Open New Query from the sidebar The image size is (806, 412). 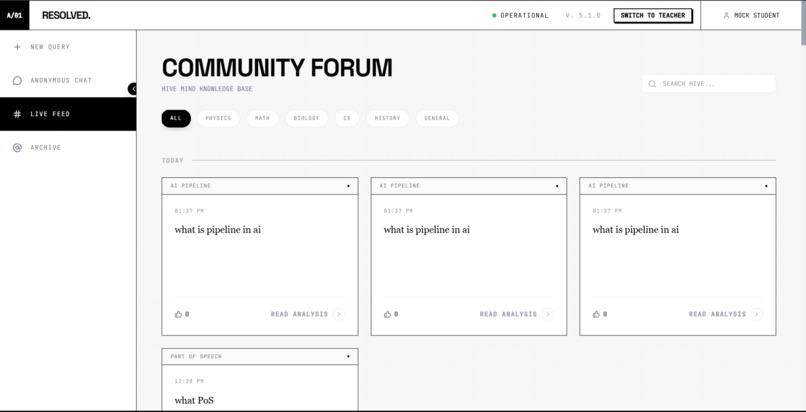point(68,47)
